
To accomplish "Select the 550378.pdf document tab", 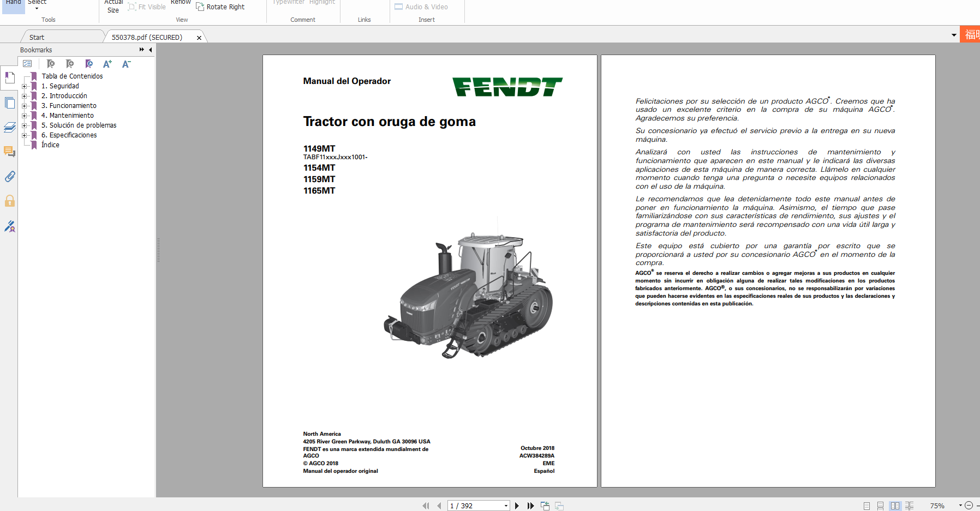I will pyautogui.click(x=146, y=37).
